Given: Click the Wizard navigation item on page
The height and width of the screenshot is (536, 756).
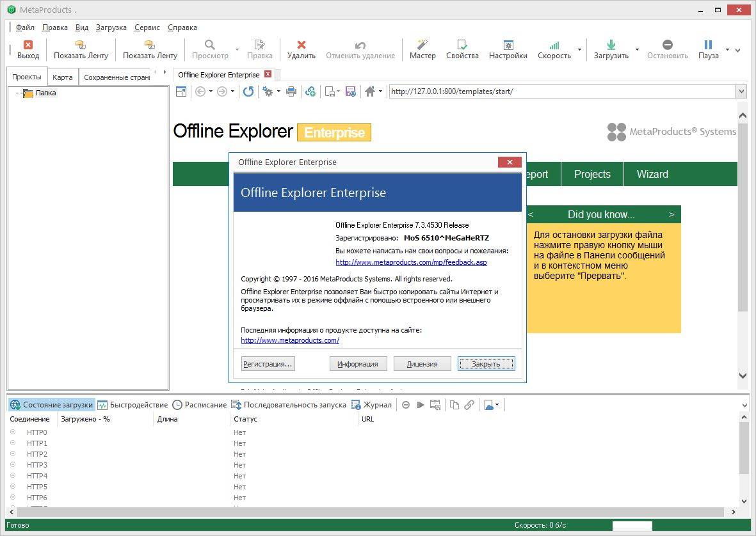Looking at the screenshot, I should [x=652, y=175].
